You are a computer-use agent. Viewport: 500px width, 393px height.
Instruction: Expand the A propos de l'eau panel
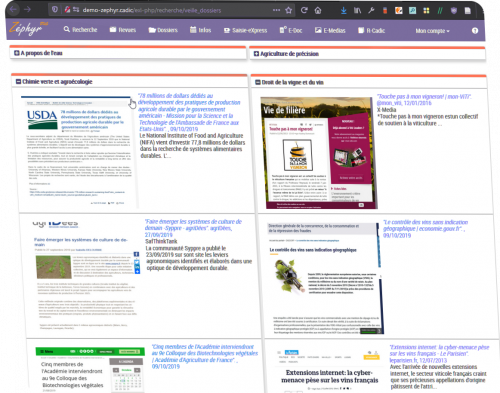(x=17, y=53)
